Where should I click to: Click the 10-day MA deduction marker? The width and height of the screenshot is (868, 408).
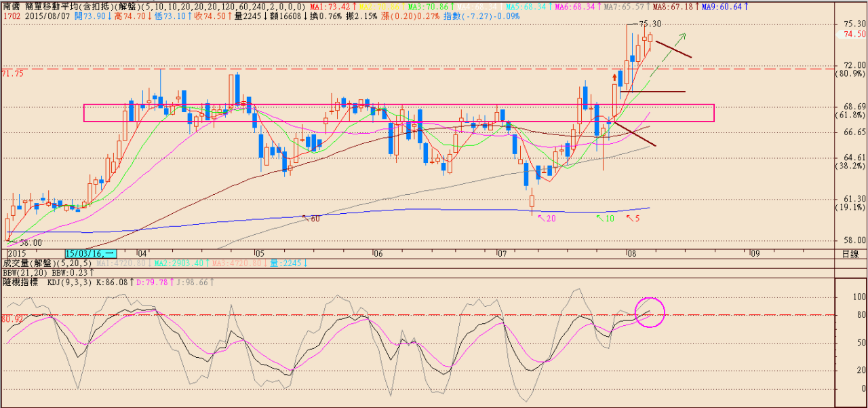click(605, 218)
